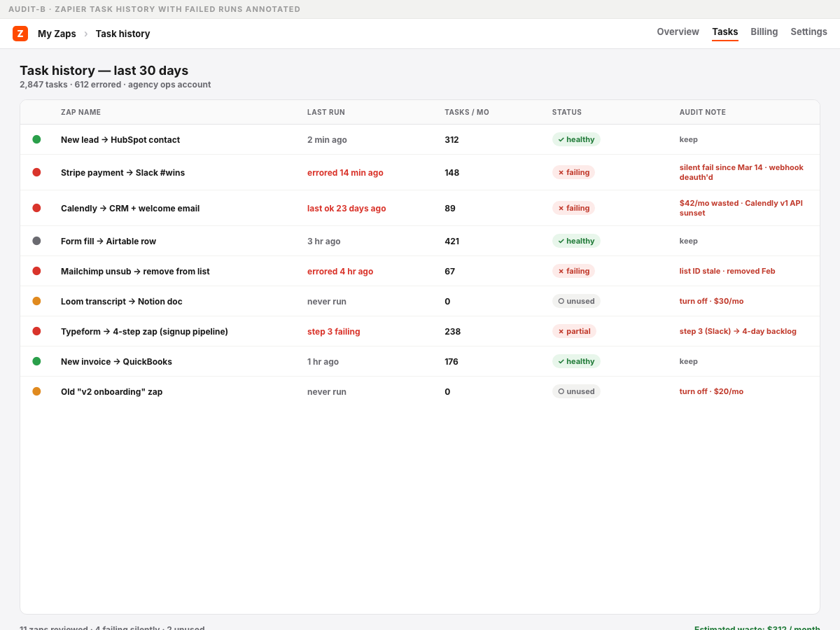This screenshot has height=630, width=840.
Task: Click audit note "silent fail since Mar 14"
Action: click(x=741, y=172)
